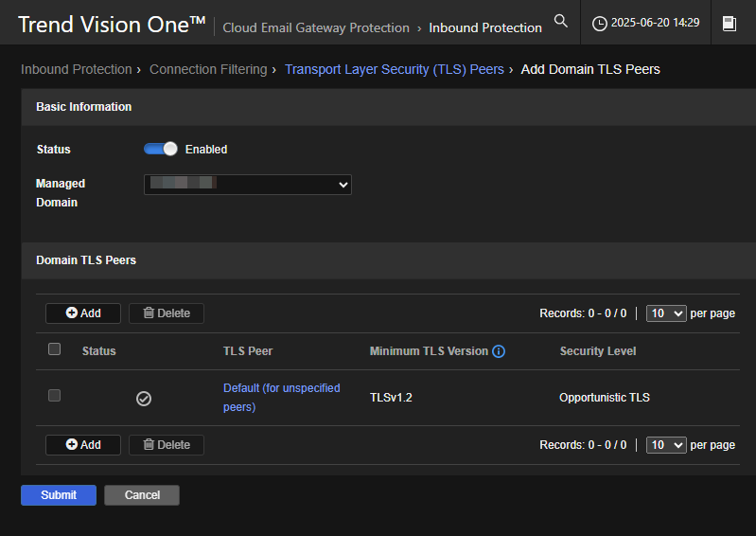
Task: Click the bottom Delete button below the table
Action: [x=167, y=445]
